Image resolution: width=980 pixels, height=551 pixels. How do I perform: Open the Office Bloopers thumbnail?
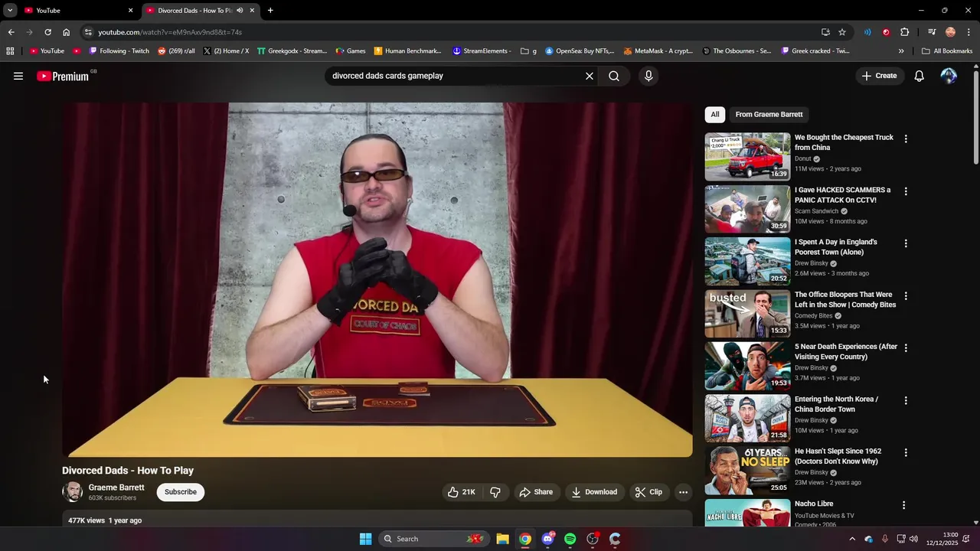pyautogui.click(x=747, y=314)
